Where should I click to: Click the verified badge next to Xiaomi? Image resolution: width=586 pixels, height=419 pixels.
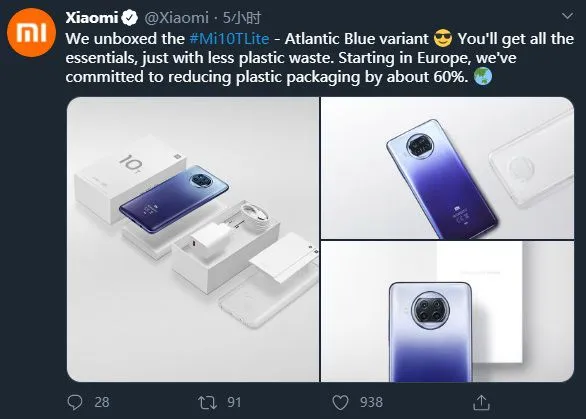[130, 18]
